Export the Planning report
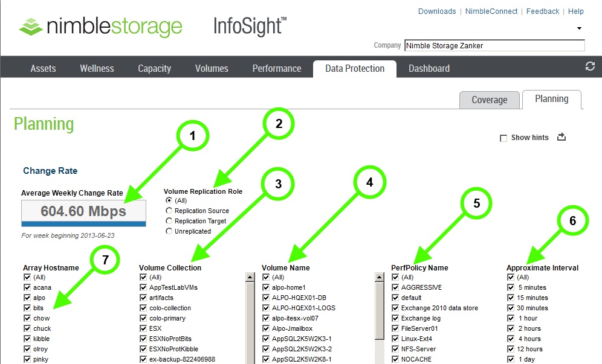The image size is (602, 364). (562, 137)
